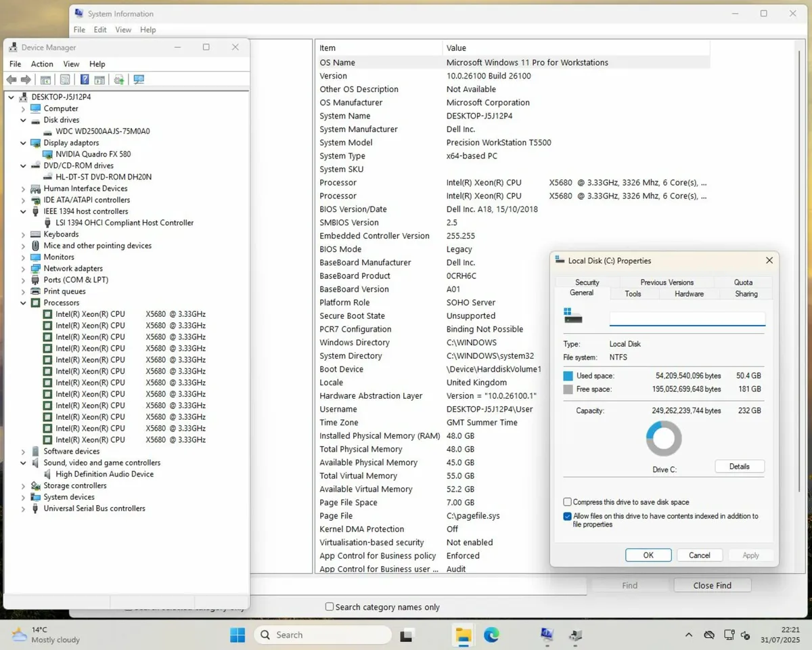Click the taskbar Search box
Image resolution: width=812 pixels, height=650 pixels.
[x=323, y=635]
